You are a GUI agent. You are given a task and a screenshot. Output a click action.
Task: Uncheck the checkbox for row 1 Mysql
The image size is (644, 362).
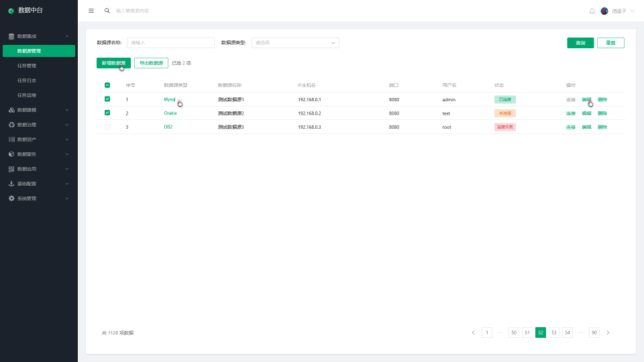point(107,99)
